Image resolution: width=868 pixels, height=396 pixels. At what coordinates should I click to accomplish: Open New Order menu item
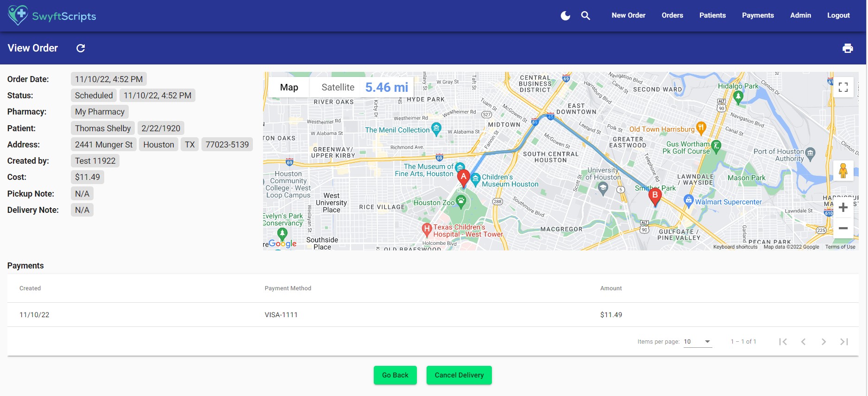(x=628, y=15)
